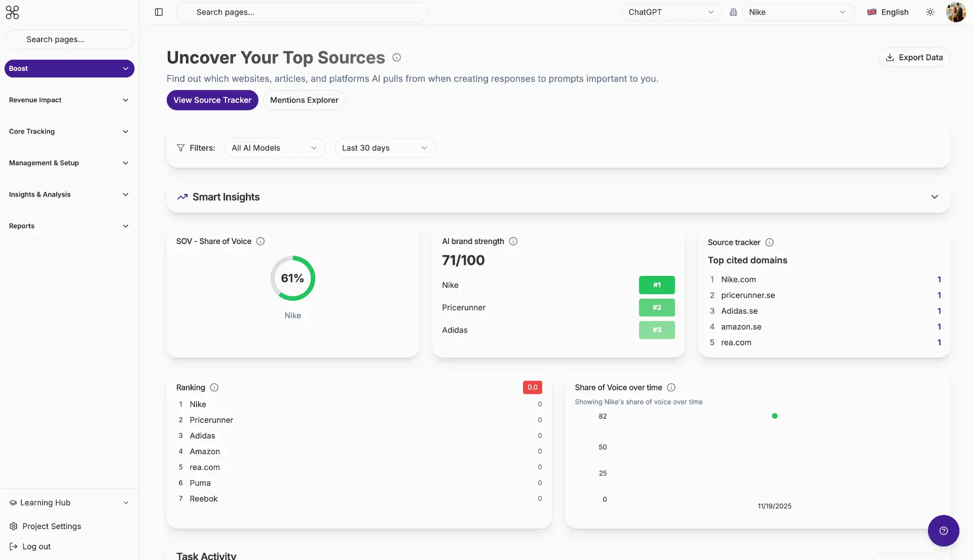Open the info tooltip beside SOV - Share of Voice
The image size is (973, 560).
pos(260,242)
